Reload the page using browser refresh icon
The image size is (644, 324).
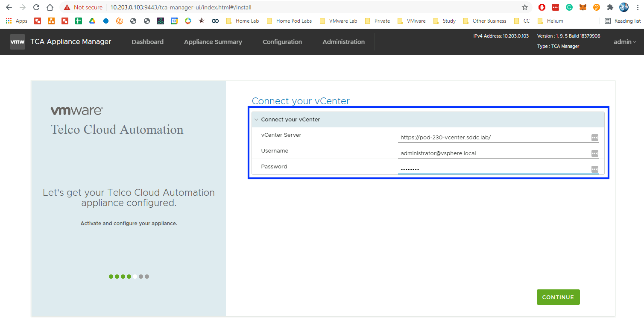(x=36, y=7)
